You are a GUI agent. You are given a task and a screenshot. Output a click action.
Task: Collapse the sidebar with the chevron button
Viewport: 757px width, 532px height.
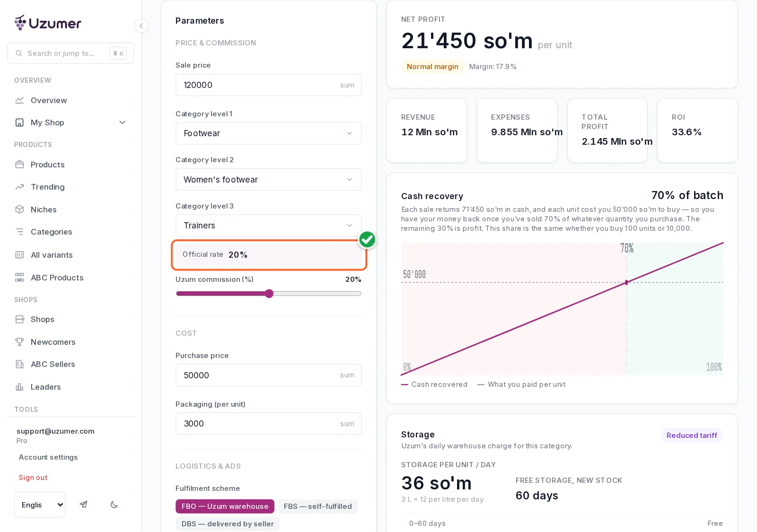[141, 26]
